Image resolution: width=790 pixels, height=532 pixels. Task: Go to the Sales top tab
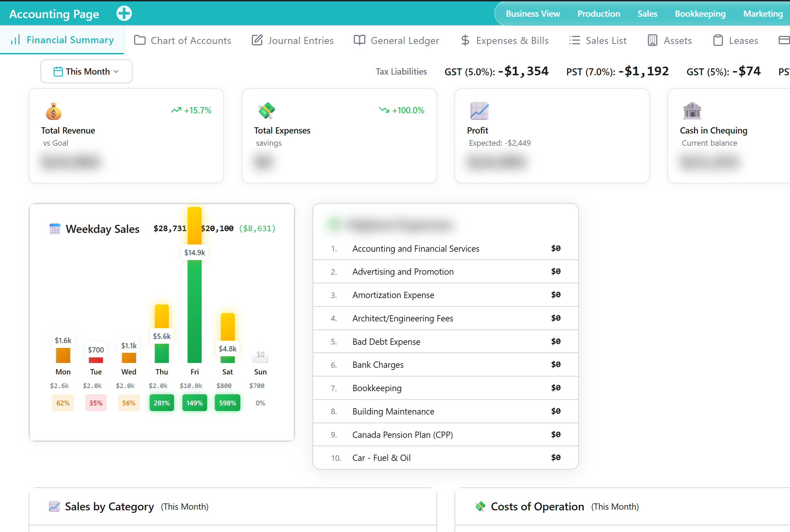coord(647,14)
